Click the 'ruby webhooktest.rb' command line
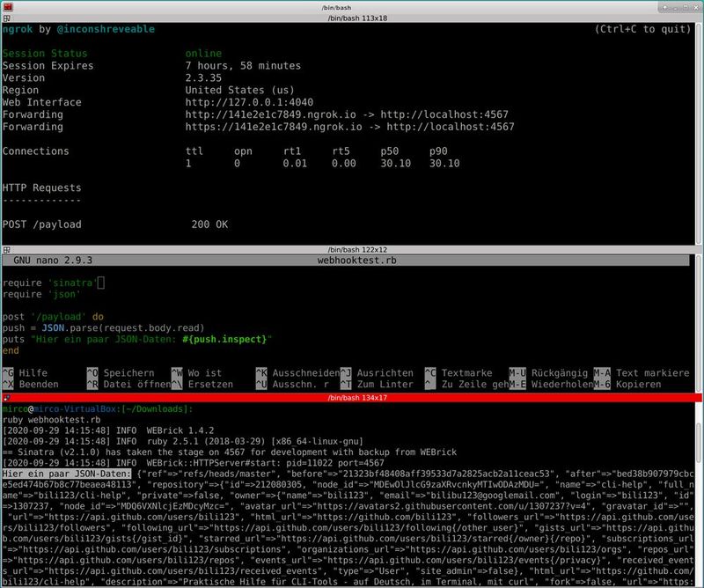This screenshot has height=588, width=704. (x=51, y=420)
